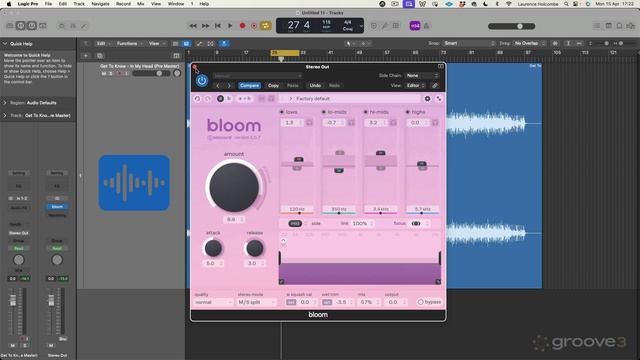This screenshot has height=360, width=640.
Task: Click bloom's undo arrow icon
Action: [198, 99]
